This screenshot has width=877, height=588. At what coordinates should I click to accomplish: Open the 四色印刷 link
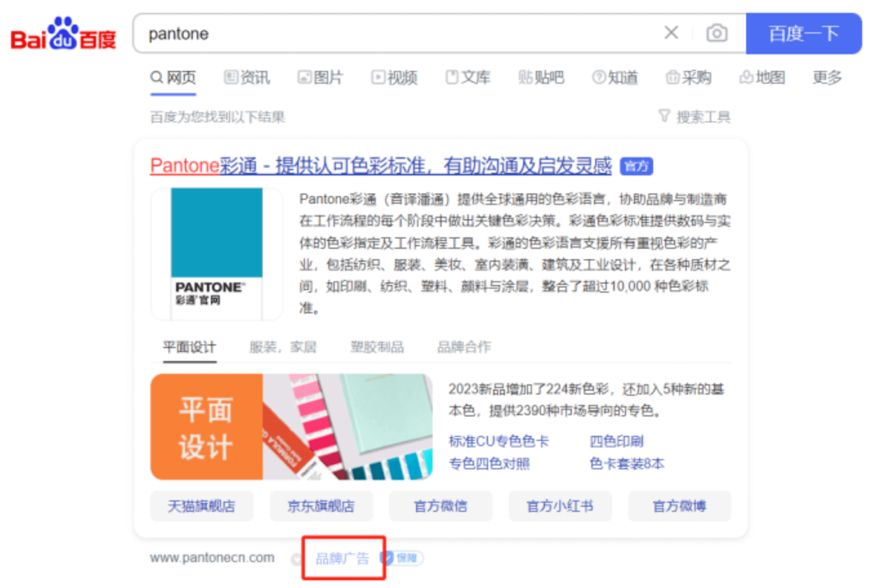616,442
